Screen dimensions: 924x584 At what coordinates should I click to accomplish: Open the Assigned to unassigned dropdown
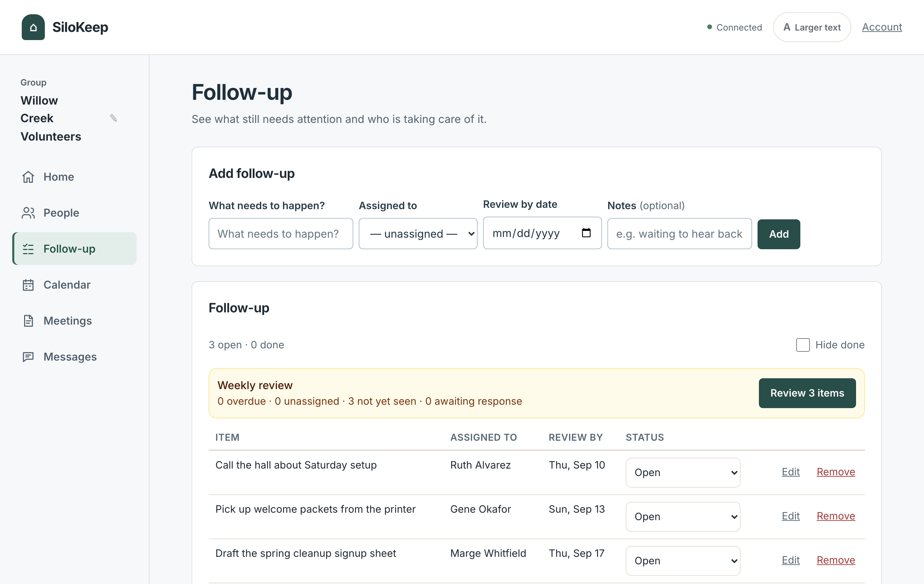tap(418, 234)
